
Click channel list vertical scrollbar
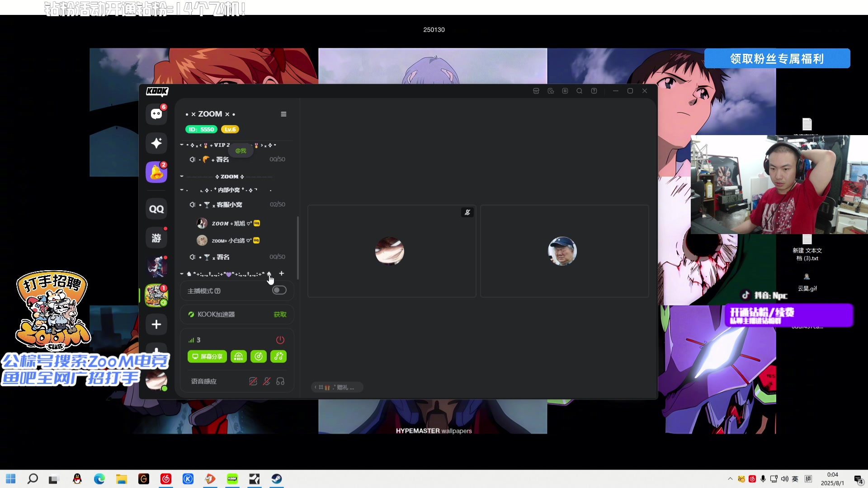point(297,248)
